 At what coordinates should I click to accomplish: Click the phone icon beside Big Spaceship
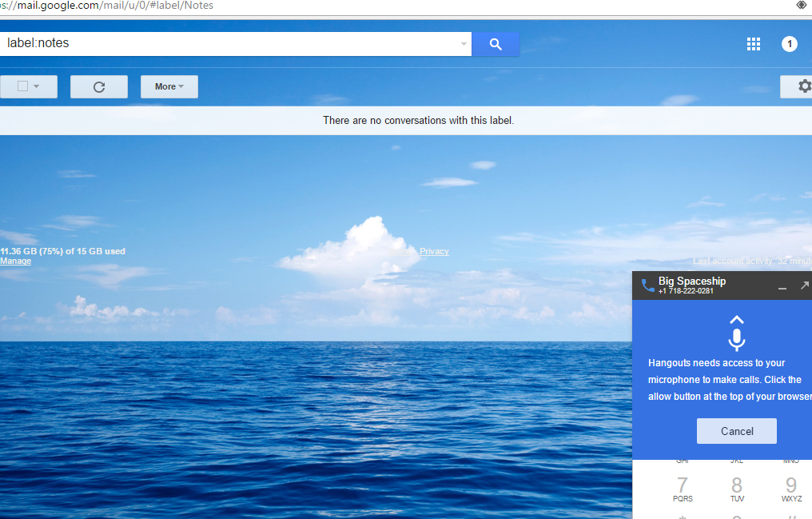click(x=647, y=285)
